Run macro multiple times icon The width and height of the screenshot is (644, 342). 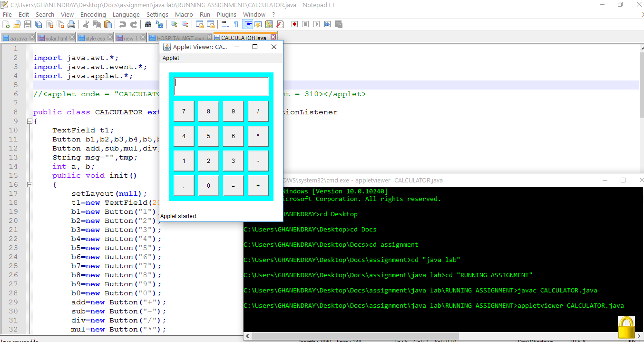[328, 24]
